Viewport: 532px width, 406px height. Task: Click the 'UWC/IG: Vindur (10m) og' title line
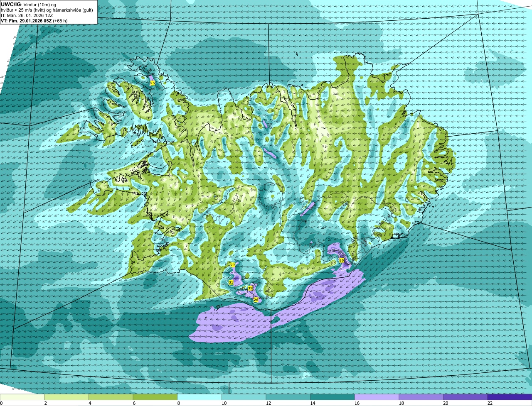coord(29,4)
